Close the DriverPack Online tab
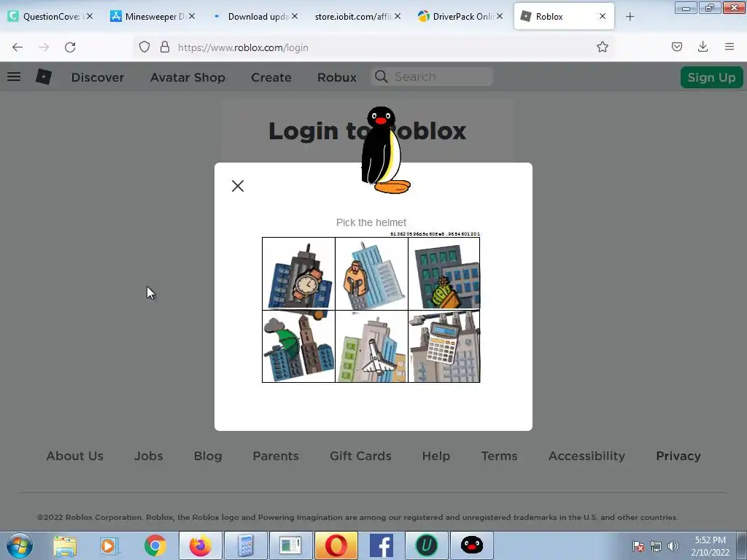The image size is (747, 560). (x=499, y=16)
